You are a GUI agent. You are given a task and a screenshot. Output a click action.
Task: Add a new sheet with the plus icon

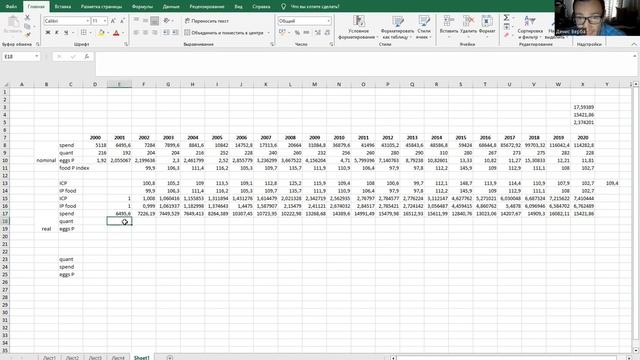coord(170,358)
